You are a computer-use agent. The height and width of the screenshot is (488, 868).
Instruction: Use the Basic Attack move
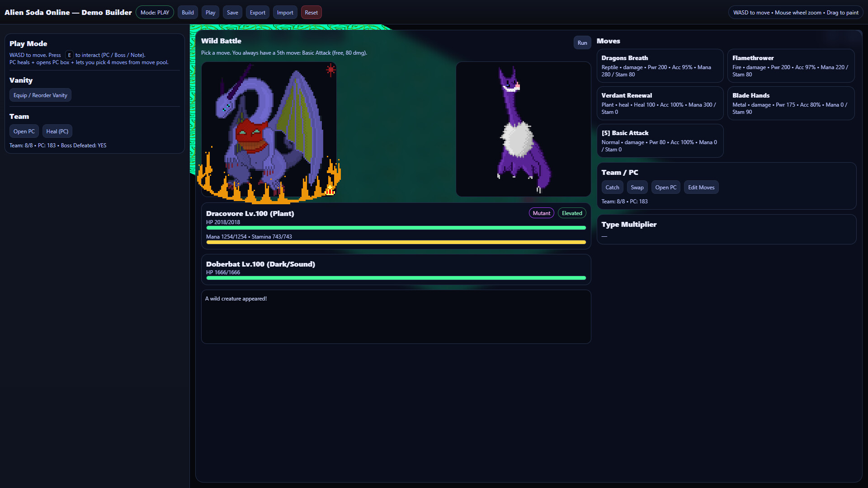660,141
